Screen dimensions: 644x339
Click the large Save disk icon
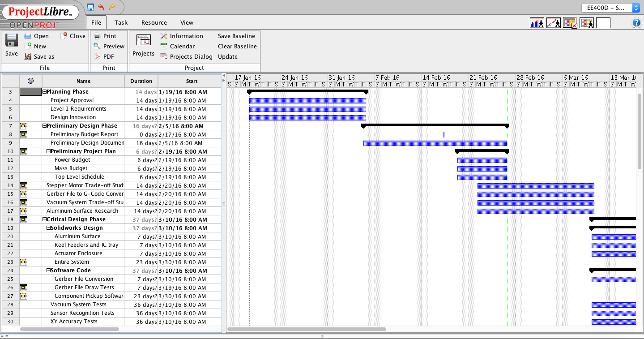pos(12,40)
